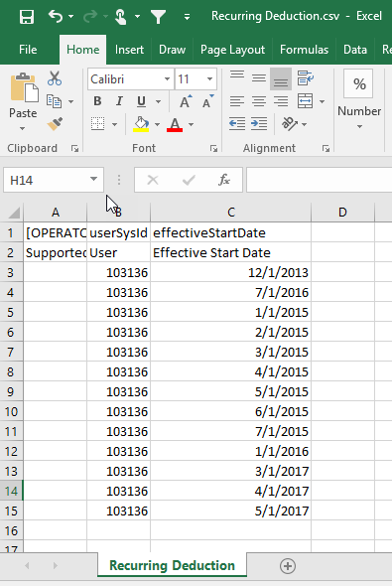Click the Filter funnel icon in title bar
The height and width of the screenshot is (586, 392).
(159, 17)
